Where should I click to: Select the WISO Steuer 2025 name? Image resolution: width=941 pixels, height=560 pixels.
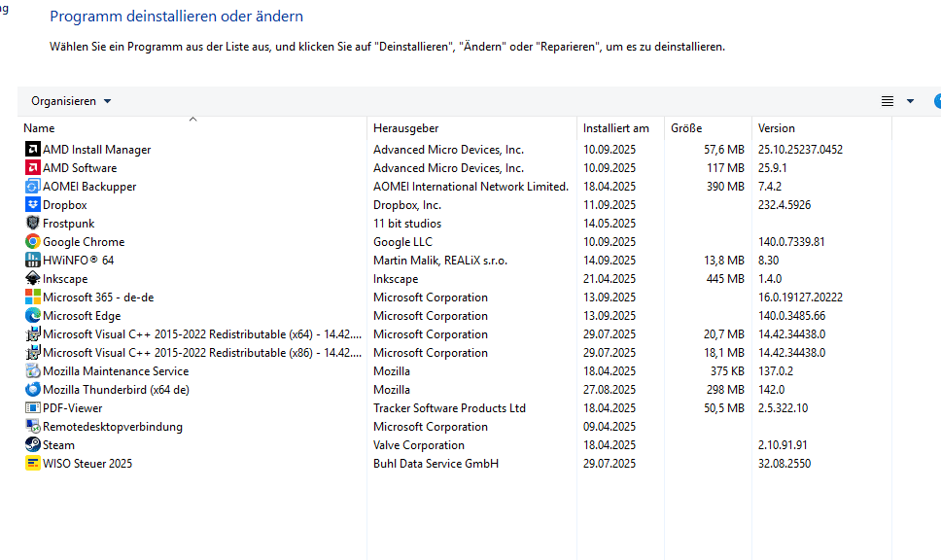pos(87,464)
